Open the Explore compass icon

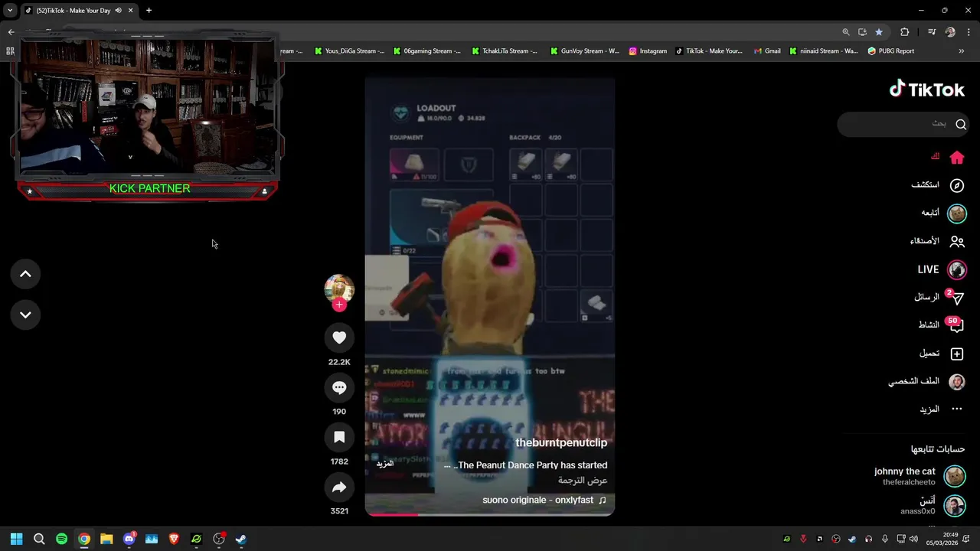tap(957, 185)
